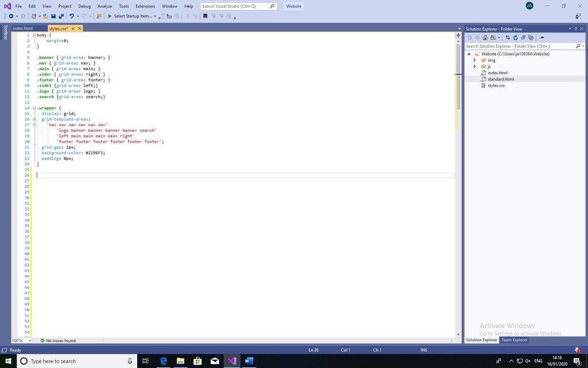Click the Task View taskbar icon

[146, 361]
